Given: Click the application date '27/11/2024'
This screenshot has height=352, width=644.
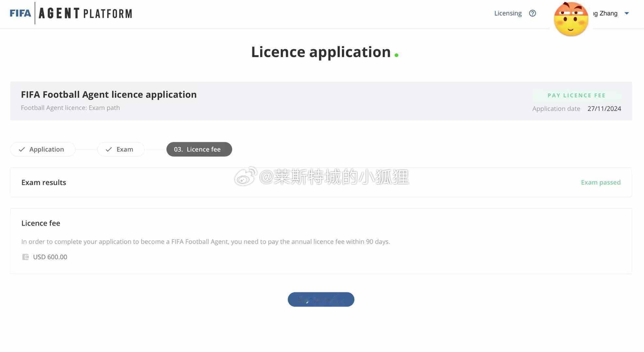Looking at the screenshot, I should 604,109.
